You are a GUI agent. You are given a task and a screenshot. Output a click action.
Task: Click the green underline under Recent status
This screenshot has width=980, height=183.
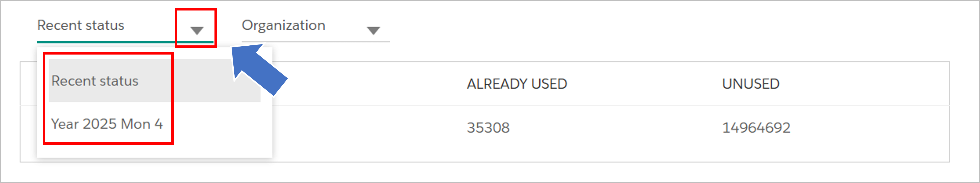125,42
